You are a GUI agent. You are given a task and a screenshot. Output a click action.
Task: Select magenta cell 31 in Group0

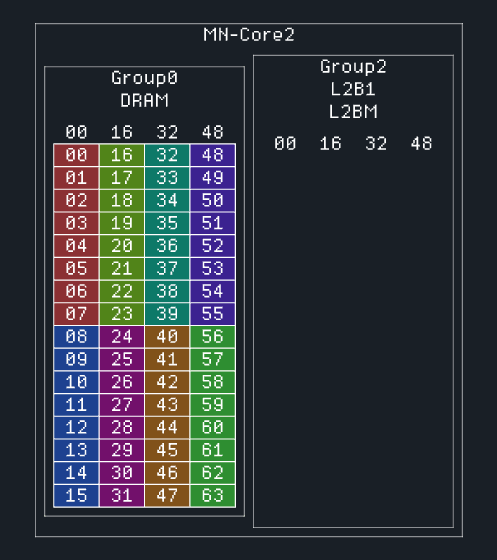pyautogui.click(x=122, y=496)
